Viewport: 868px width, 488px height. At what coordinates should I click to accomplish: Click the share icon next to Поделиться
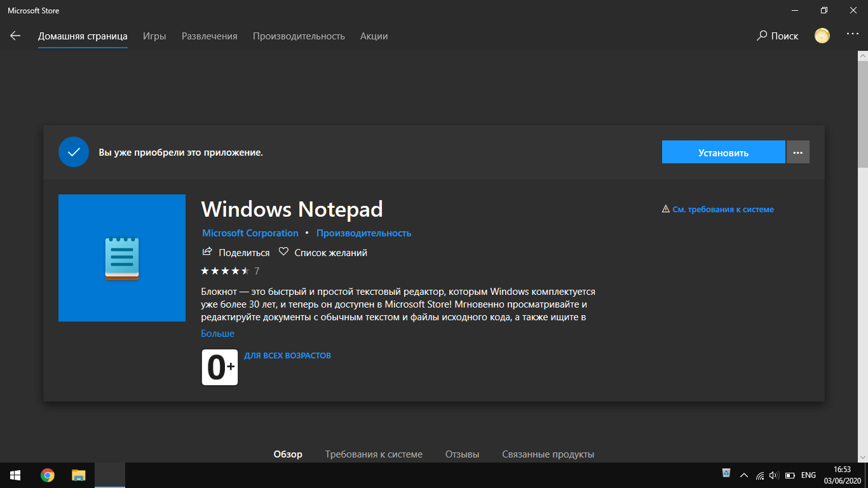pyautogui.click(x=207, y=252)
